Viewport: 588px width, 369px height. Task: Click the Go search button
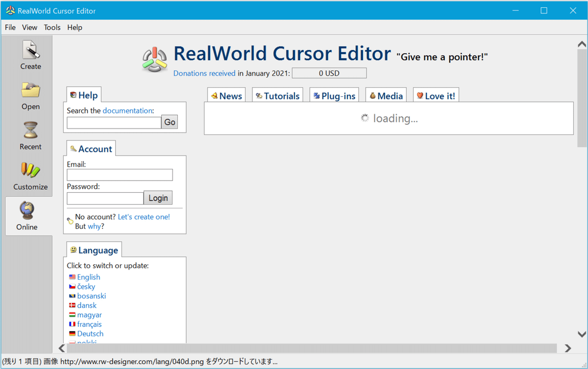click(x=170, y=122)
